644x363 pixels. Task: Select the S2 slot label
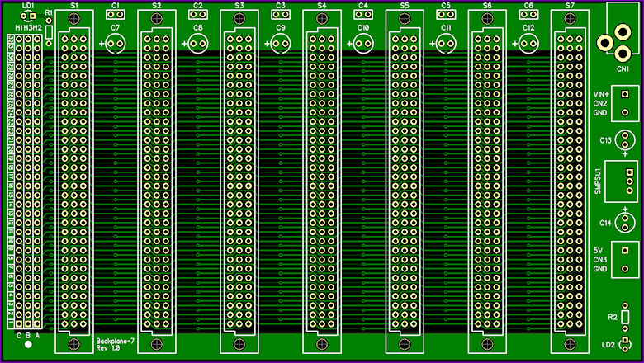coord(157,5)
